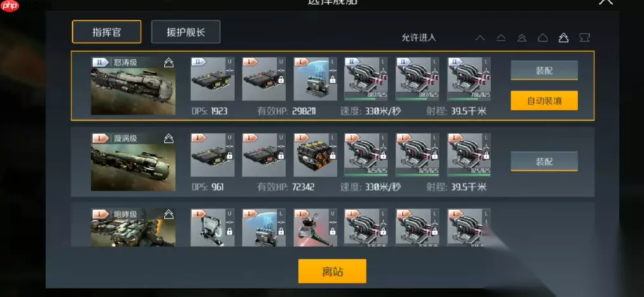Select the 怒涛级 ship thumbnail
The image size is (644, 297).
click(133, 86)
